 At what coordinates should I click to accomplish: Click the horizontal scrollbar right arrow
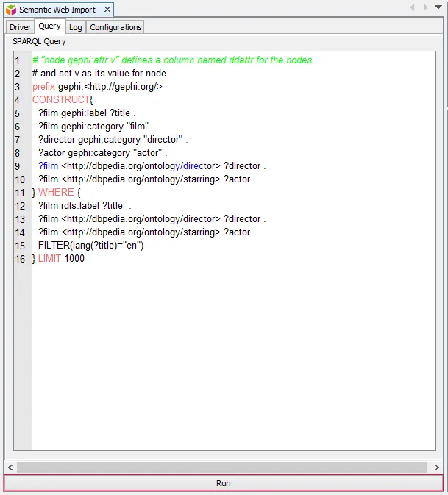click(x=437, y=467)
